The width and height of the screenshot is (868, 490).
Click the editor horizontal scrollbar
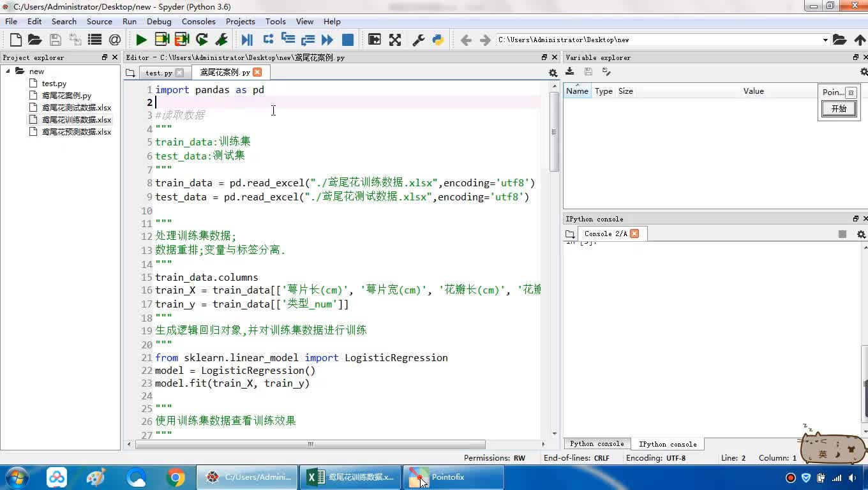310,444
